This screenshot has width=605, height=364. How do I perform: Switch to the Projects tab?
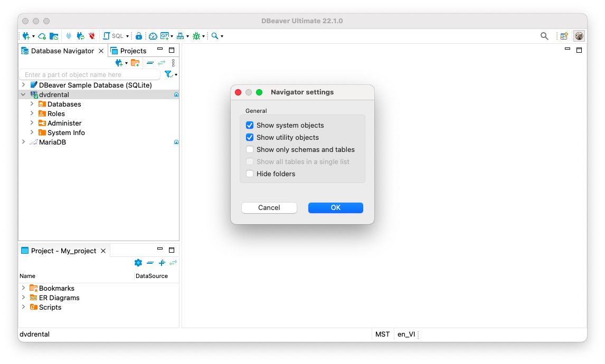[134, 51]
